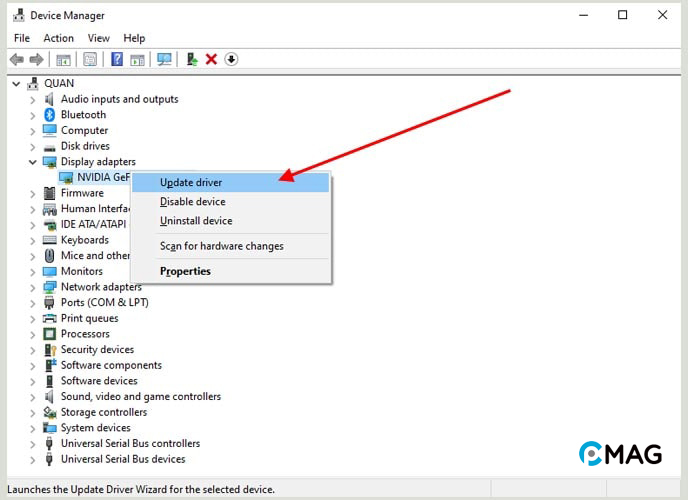
Task: Expand the Keyboards category chevron
Action: 32,240
